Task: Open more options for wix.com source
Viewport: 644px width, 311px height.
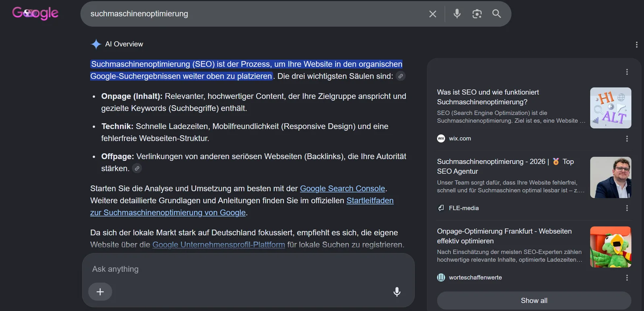Action: click(x=627, y=139)
